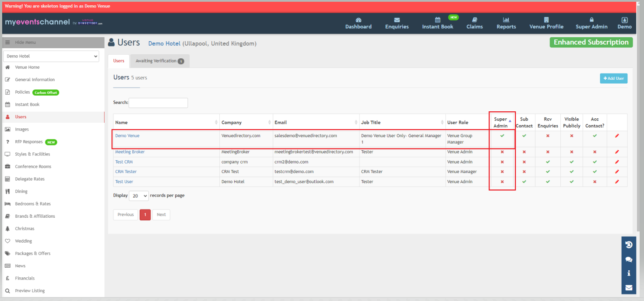
Task: Sort table by Name column
Action: tap(166, 122)
